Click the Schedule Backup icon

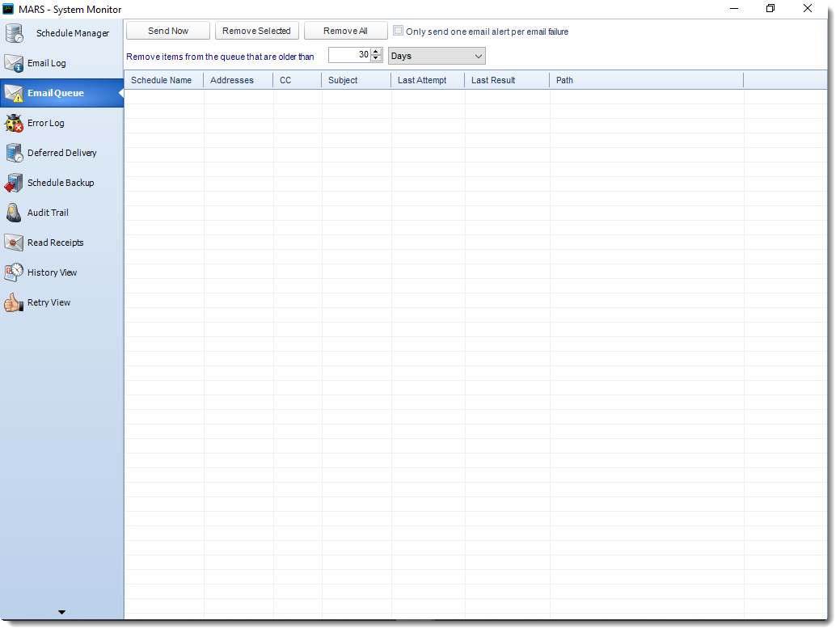coord(14,184)
